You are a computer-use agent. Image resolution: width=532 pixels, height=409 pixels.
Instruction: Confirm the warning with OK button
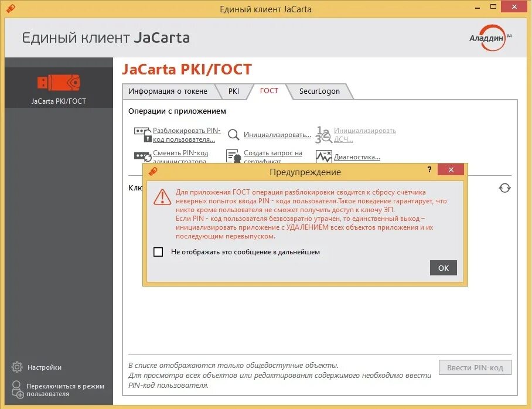click(x=443, y=268)
